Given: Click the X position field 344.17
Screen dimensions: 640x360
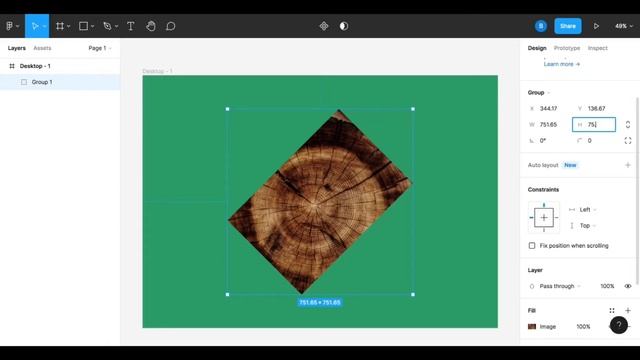Looking at the screenshot, I should click(549, 109).
